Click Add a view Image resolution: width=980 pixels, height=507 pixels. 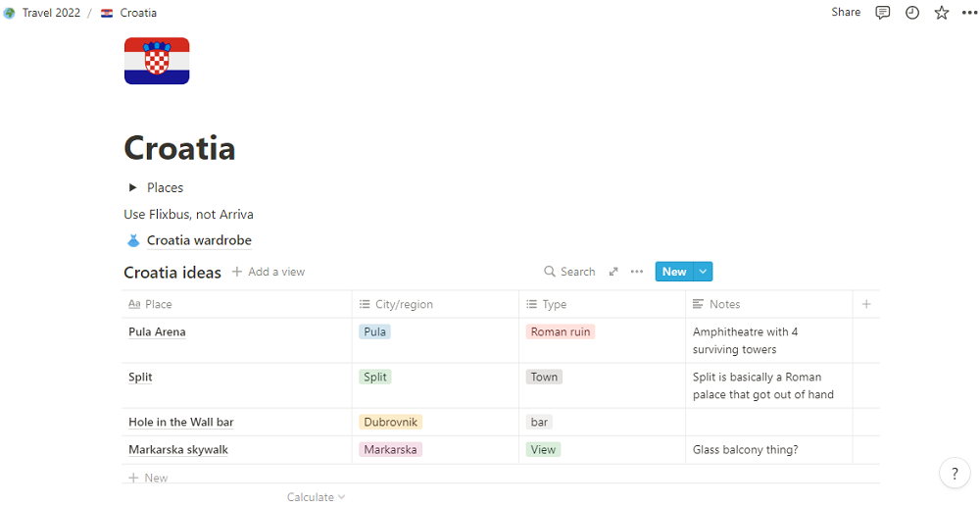(269, 272)
